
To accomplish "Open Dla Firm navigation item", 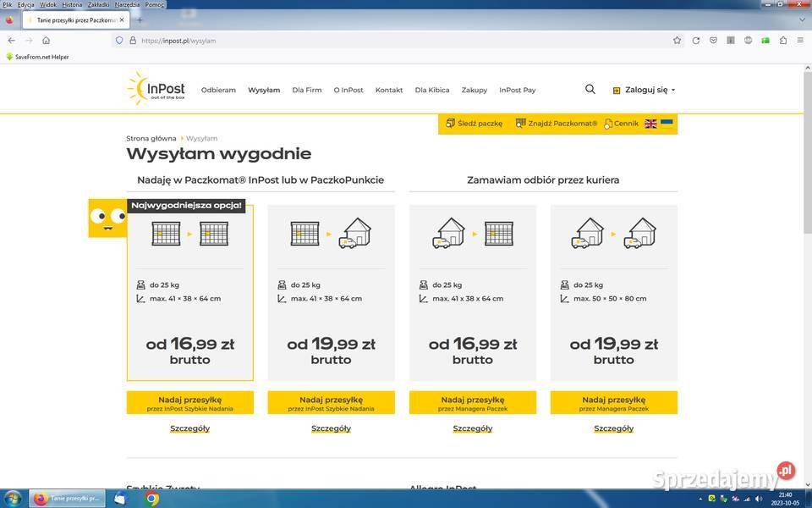I will pyautogui.click(x=307, y=90).
